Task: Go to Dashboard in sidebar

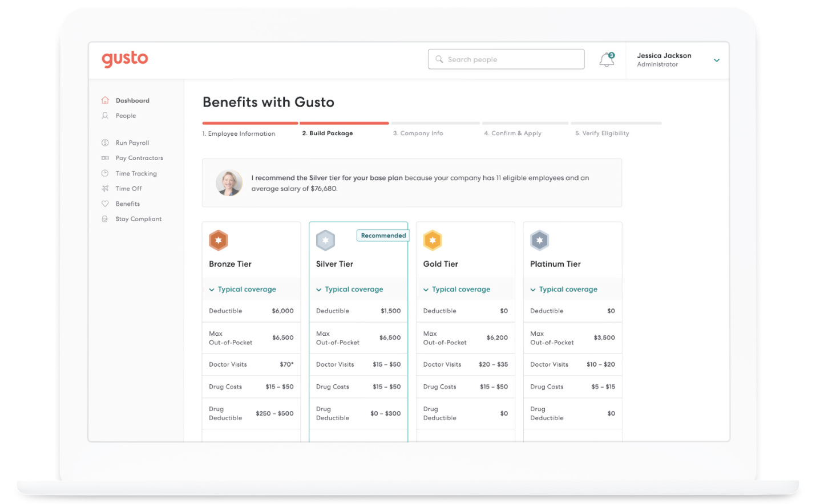Action: click(132, 101)
